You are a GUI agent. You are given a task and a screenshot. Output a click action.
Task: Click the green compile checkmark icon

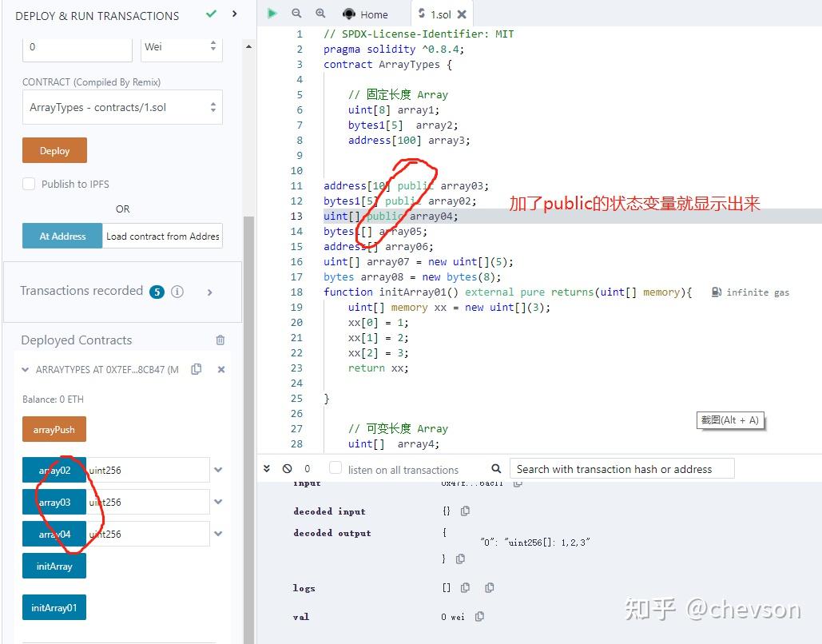point(211,14)
